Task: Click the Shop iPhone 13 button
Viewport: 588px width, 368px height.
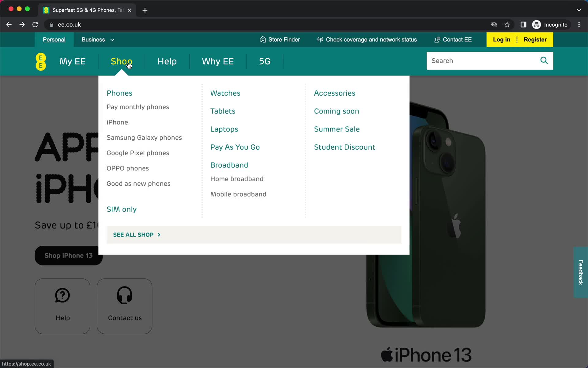Action: (x=69, y=255)
